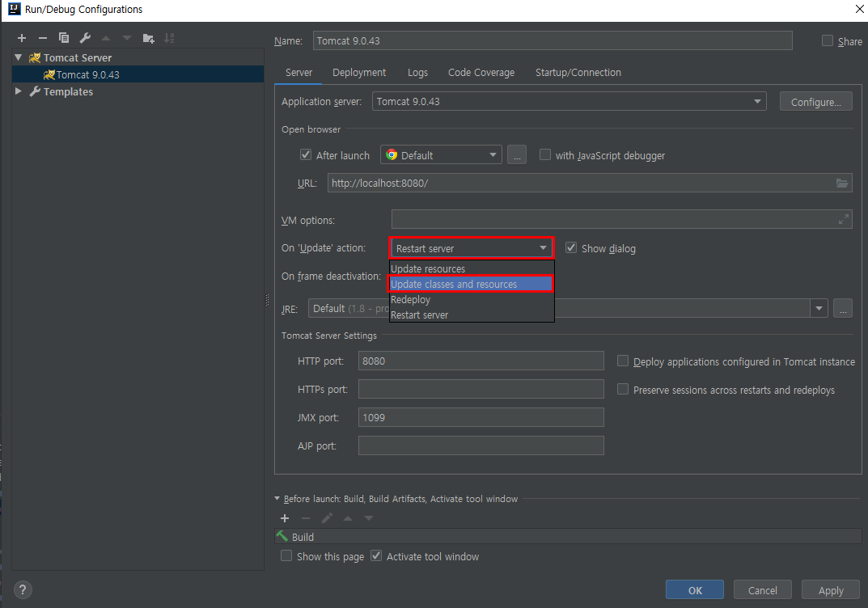868x608 pixels.
Task: Edit before-launch task pencil icon
Action: point(327,517)
